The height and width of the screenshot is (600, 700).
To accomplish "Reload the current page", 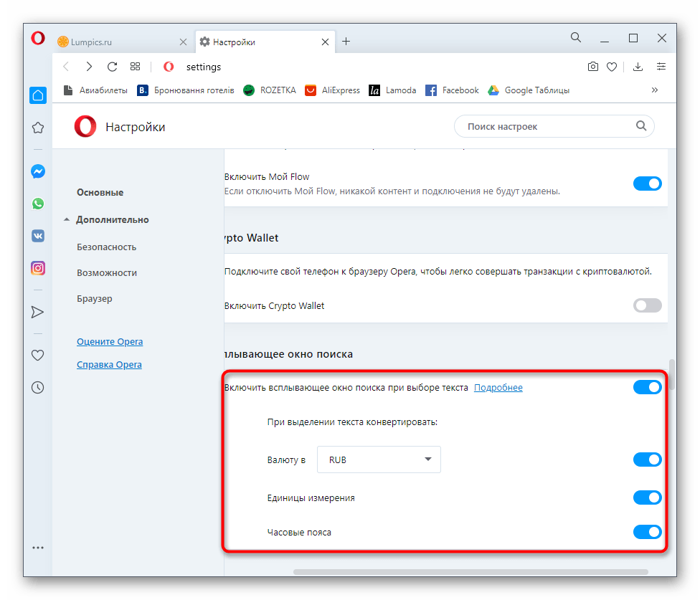I will coord(112,67).
